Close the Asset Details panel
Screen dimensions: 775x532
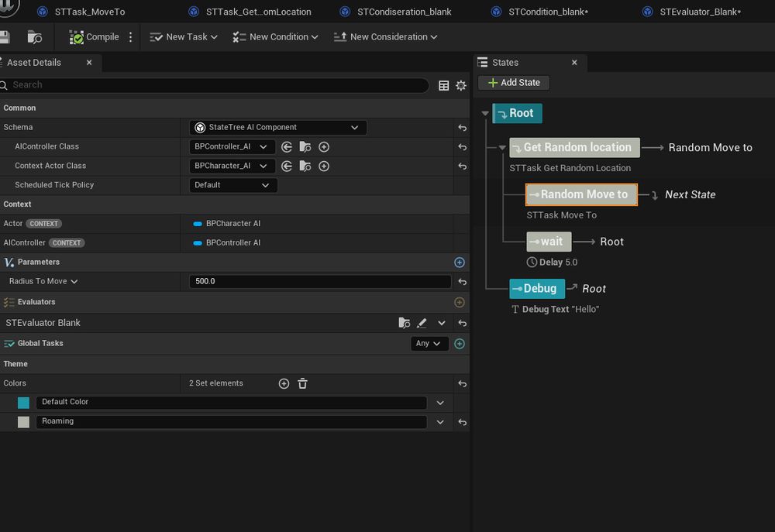coord(89,63)
